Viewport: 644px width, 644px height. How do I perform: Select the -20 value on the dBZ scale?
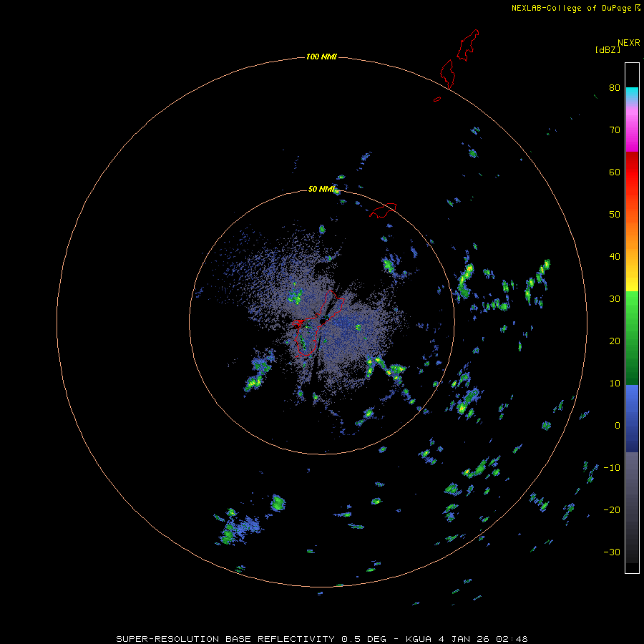[x=612, y=510]
